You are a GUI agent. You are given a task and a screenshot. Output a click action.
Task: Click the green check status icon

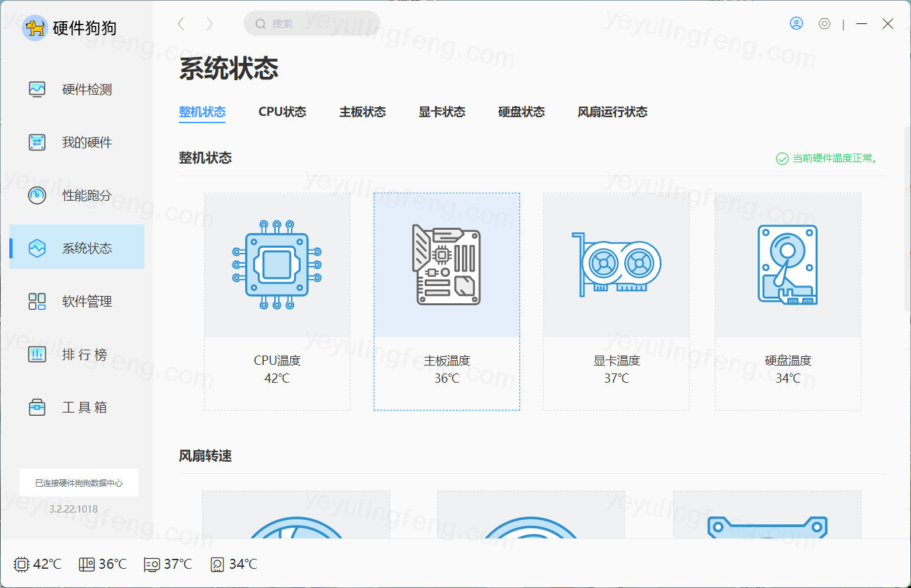point(782,158)
